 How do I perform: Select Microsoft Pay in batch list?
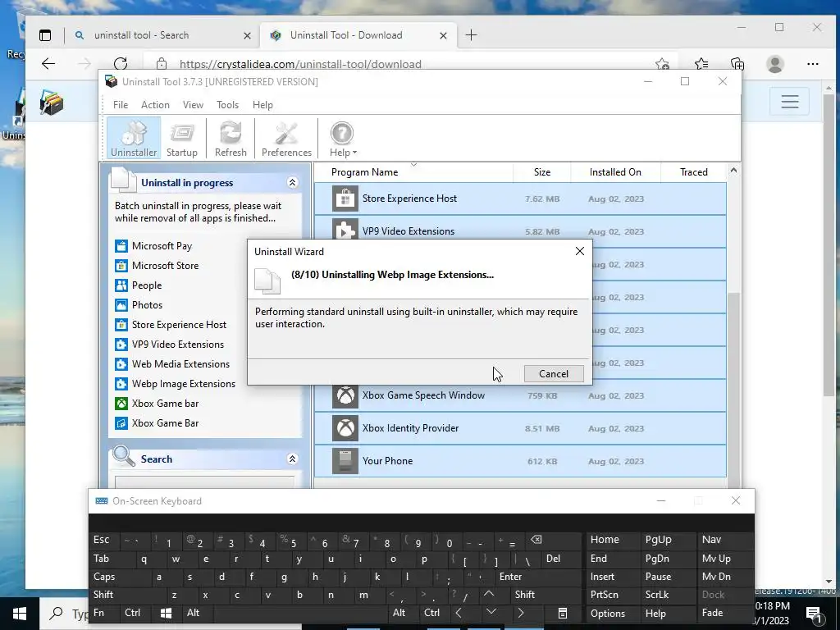tap(153, 246)
